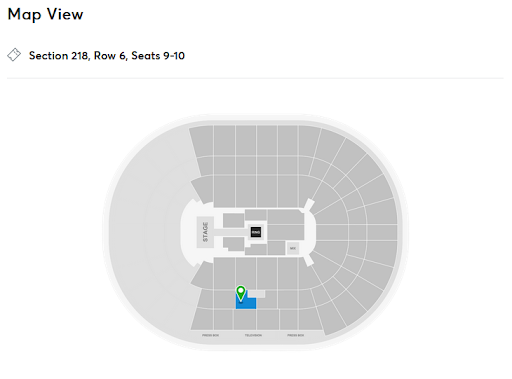Select the blue highlighted seating section
This screenshot has height=379, width=512.
tap(246, 299)
